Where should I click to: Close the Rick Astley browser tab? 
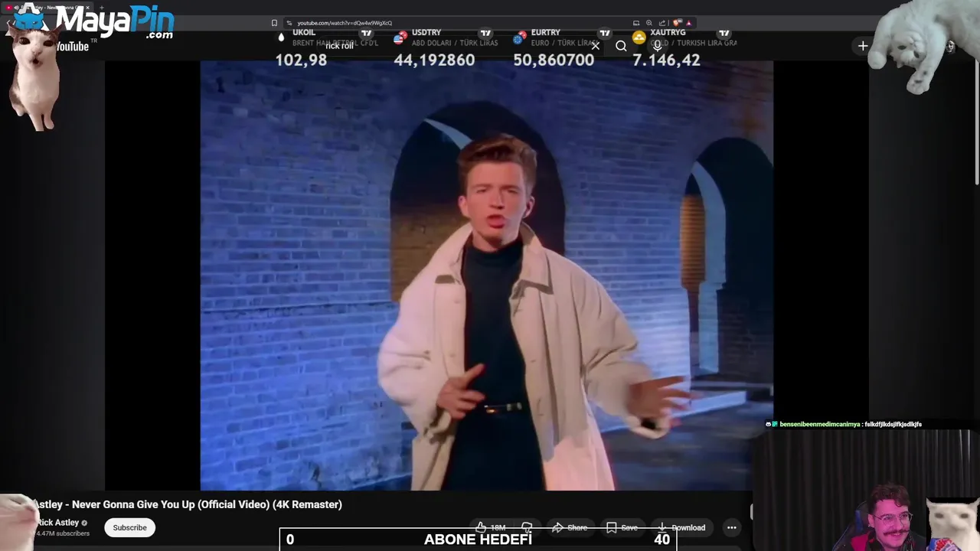(87, 8)
